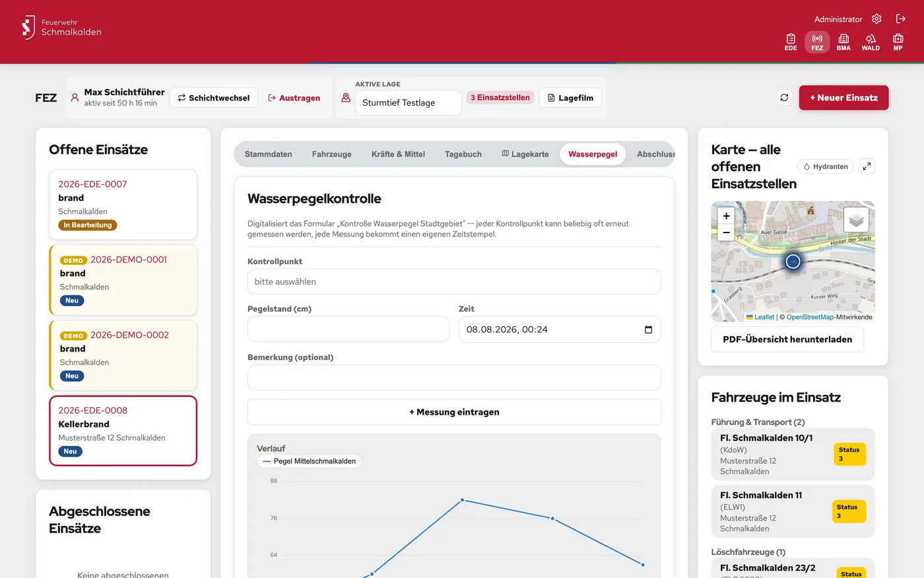Viewport: 924px width, 578px height.
Task: Toggle Pegel Mittelschmalkalden legend entry
Action: coord(309,461)
